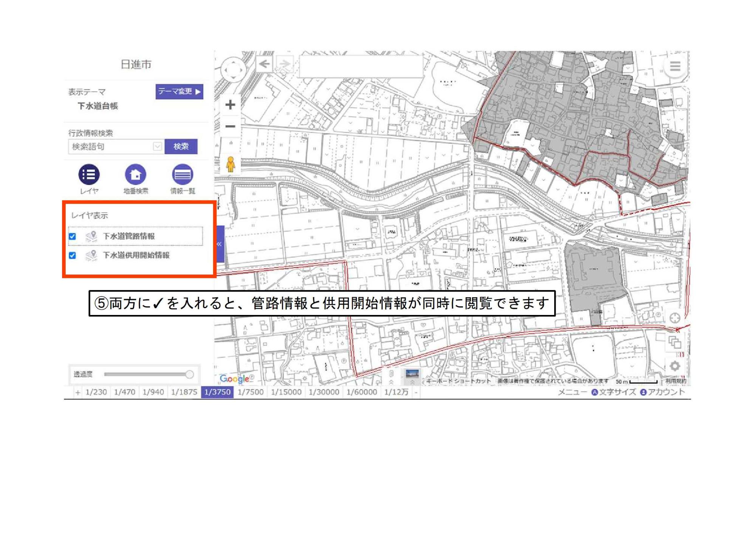Click the 下水道台帳 theme name
756x534 pixels.
point(98,106)
